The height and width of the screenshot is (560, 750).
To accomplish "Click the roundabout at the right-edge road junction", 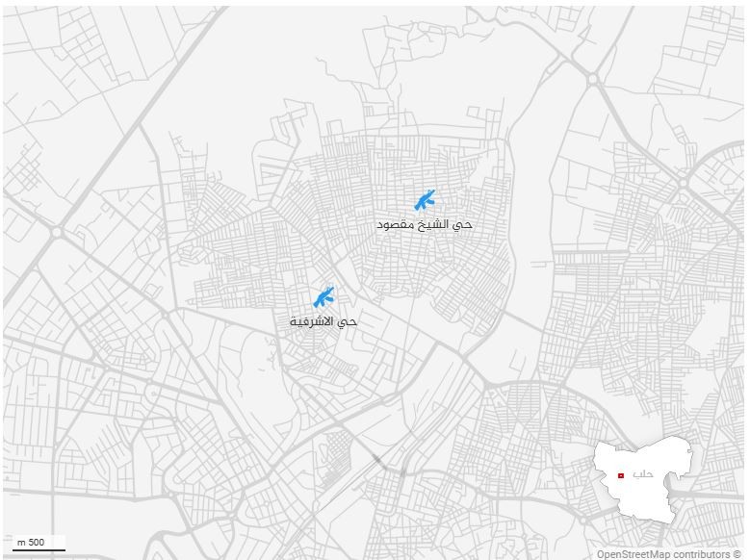I will point(684,183).
